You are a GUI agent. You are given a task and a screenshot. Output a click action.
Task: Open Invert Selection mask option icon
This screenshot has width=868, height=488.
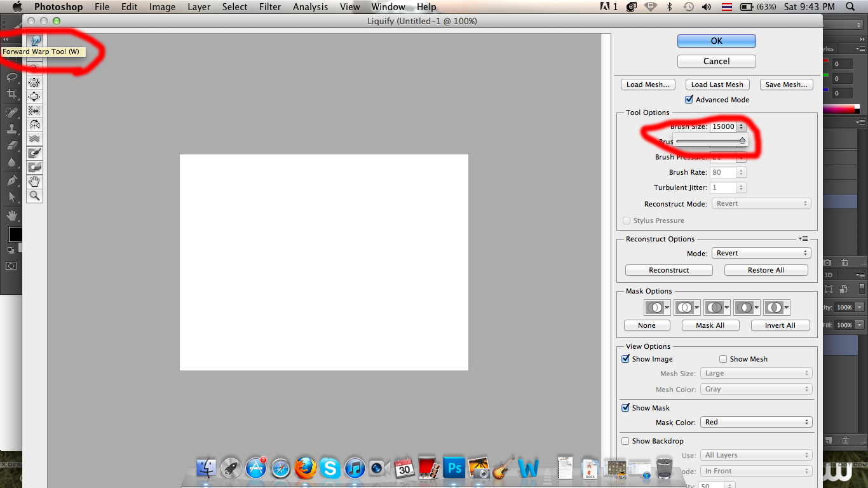coord(776,308)
